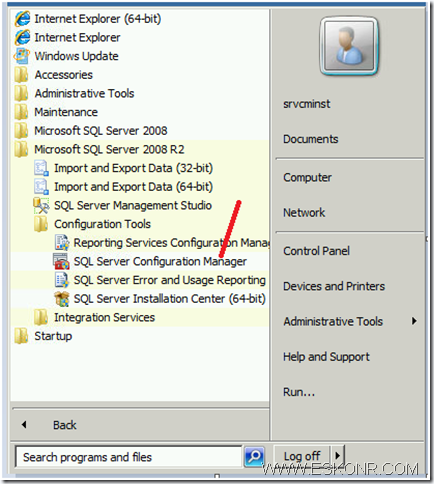Expand Administrative Tools in programs list

pos(84,94)
